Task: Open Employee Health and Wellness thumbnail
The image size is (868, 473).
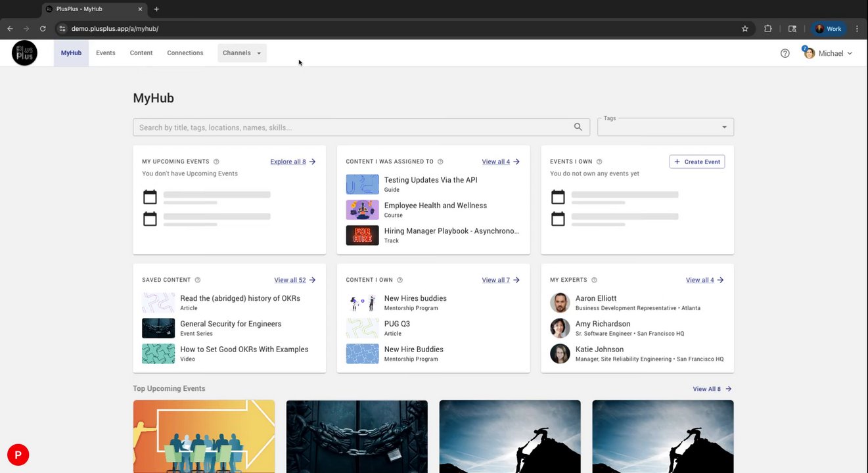Action: pyautogui.click(x=363, y=210)
